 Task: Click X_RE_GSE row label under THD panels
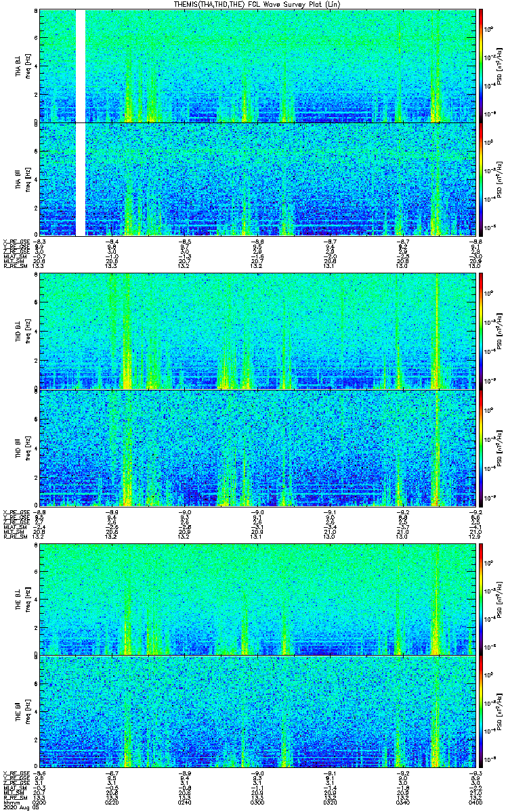[x=18, y=511]
